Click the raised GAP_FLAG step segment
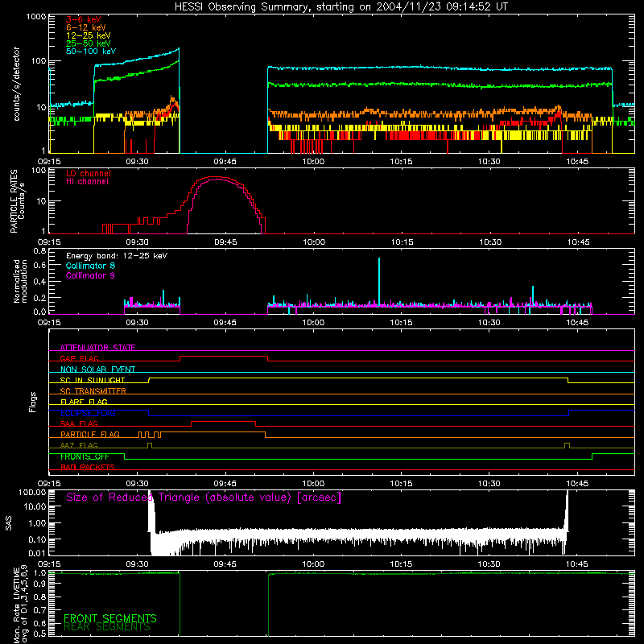Screen dimensions: 644x644 224,356
